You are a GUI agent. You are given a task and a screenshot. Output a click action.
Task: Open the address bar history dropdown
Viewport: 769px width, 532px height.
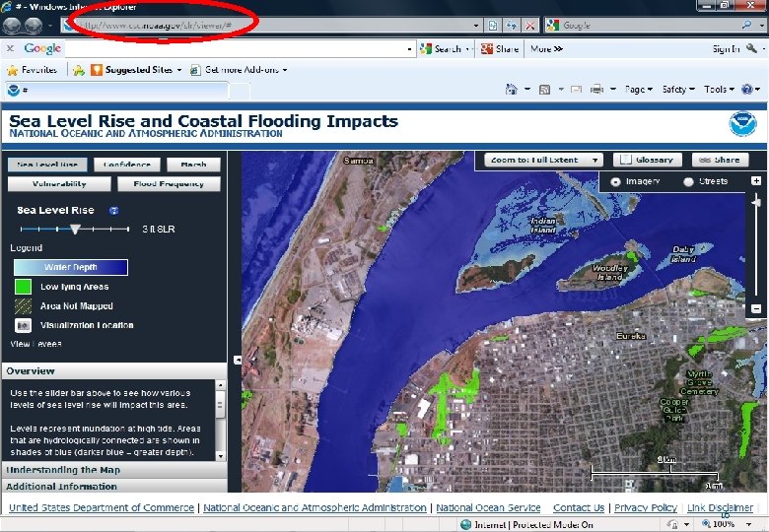click(x=476, y=26)
